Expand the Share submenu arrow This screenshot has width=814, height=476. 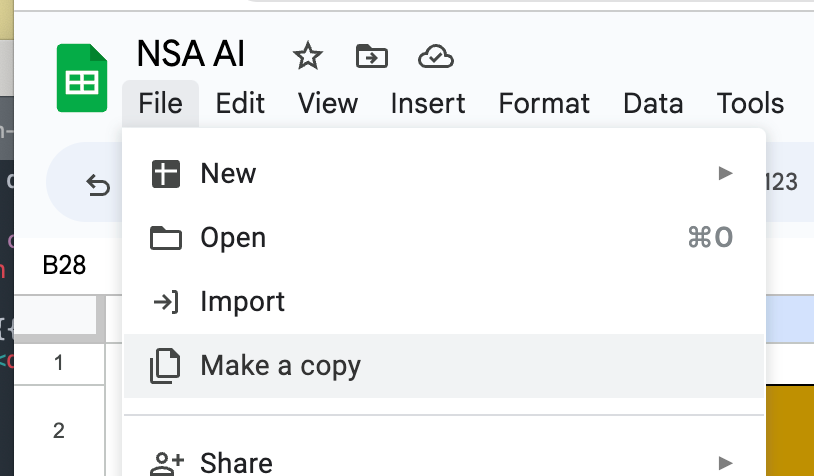[x=725, y=462]
